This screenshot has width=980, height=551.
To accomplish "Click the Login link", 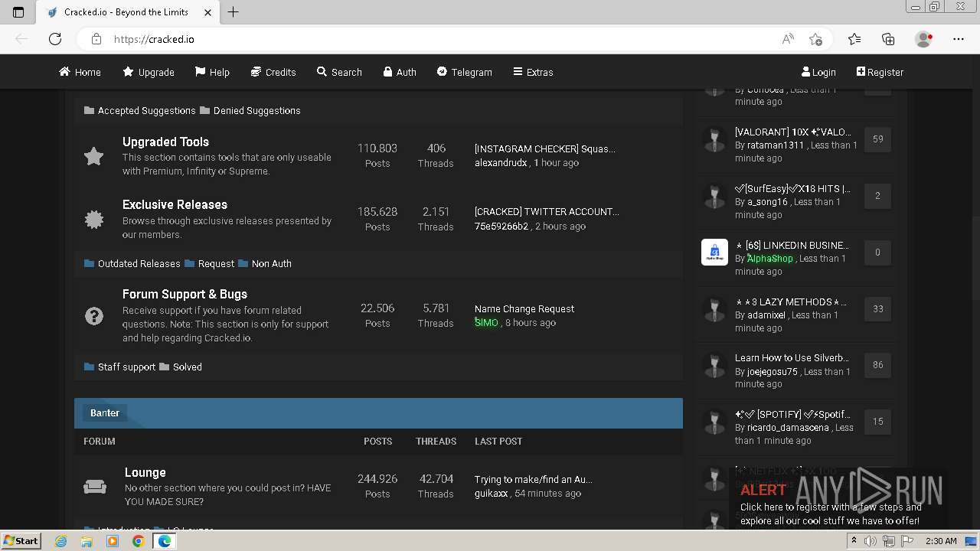I will (x=818, y=72).
